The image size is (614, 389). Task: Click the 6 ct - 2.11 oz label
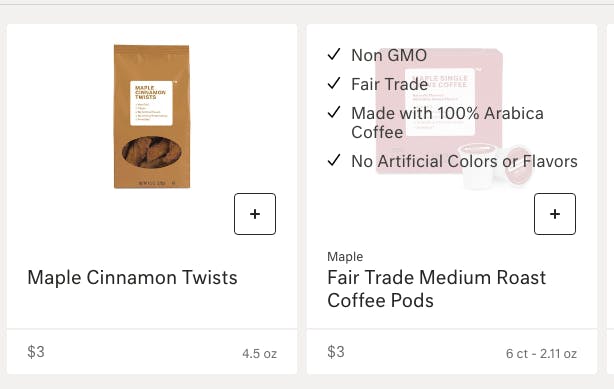(x=541, y=354)
